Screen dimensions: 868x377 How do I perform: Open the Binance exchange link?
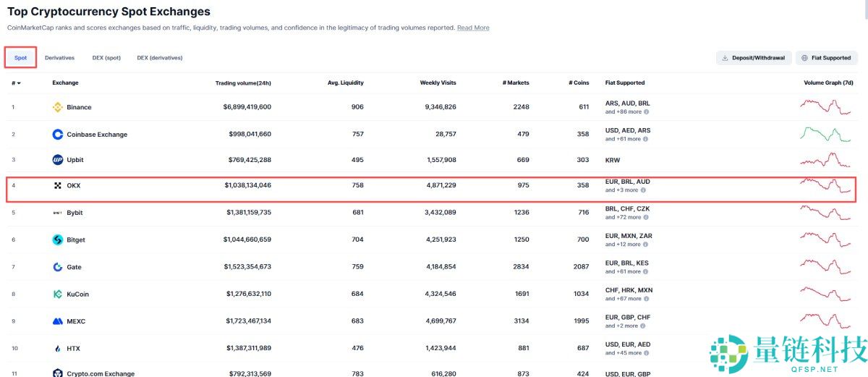(x=79, y=107)
